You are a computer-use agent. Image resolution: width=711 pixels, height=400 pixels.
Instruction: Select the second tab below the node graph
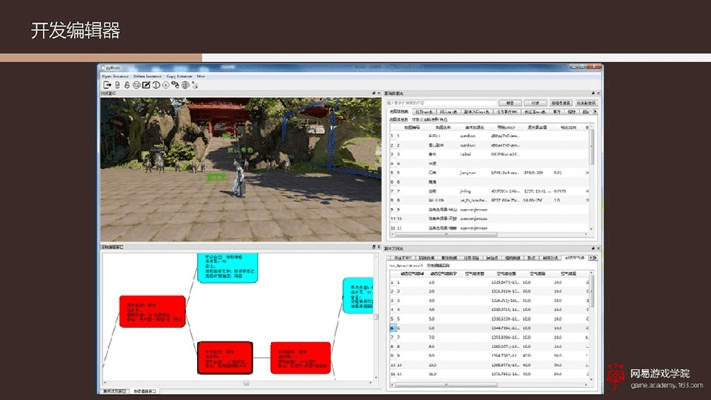pos(145,391)
